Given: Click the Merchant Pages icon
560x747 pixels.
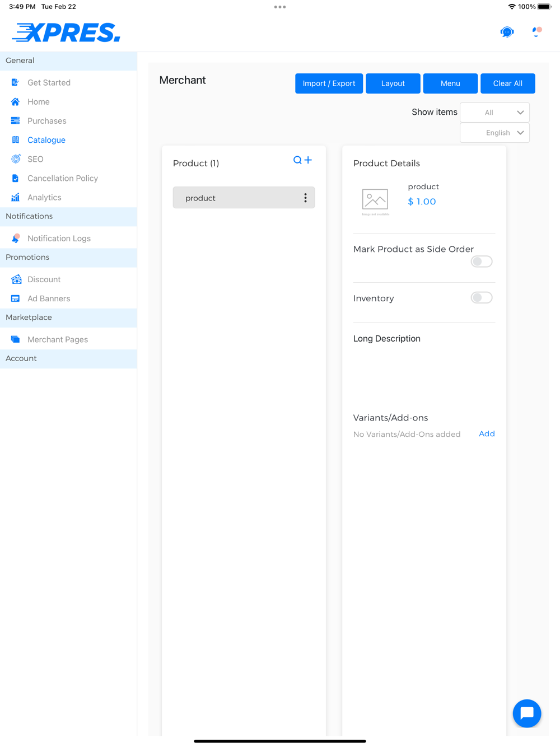Looking at the screenshot, I should (15, 339).
